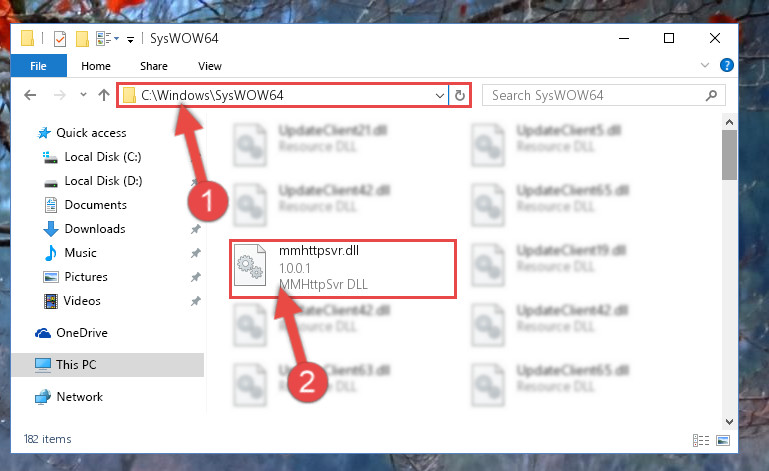This screenshot has height=471, width=769.
Task: Open Local Disk (C:) in sidebar
Action: coord(103,157)
